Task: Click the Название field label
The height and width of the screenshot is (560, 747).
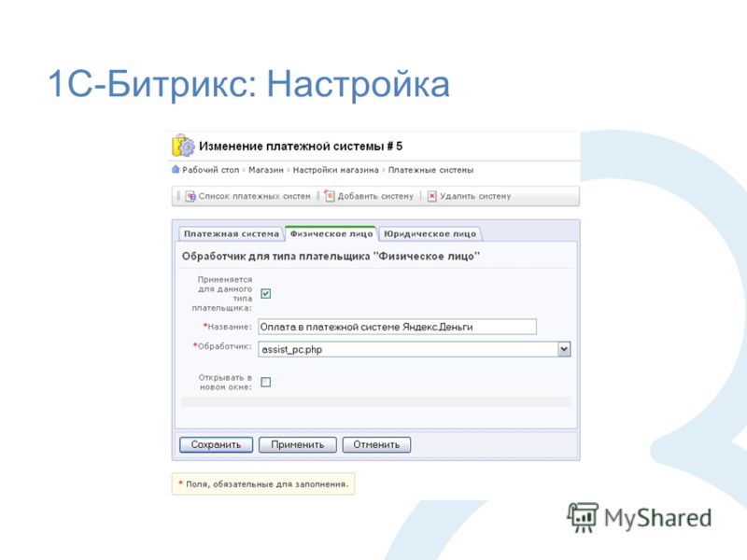Action: click(228, 327)
